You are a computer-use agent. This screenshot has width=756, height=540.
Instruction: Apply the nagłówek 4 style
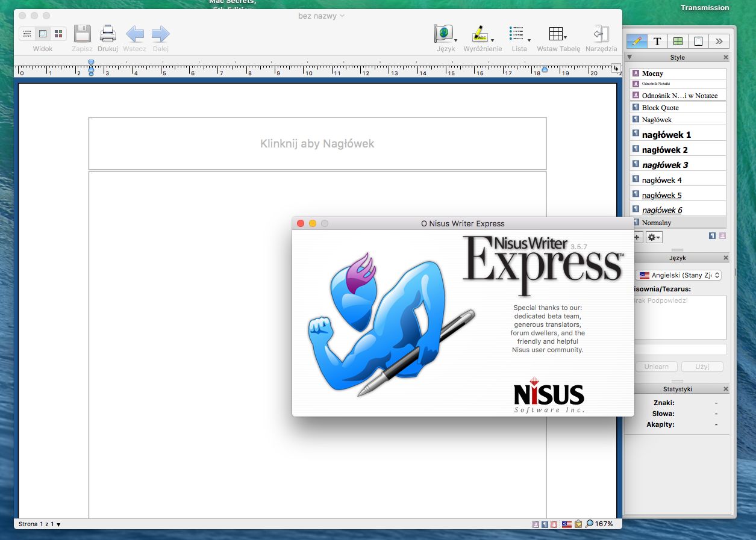point(678,179)
